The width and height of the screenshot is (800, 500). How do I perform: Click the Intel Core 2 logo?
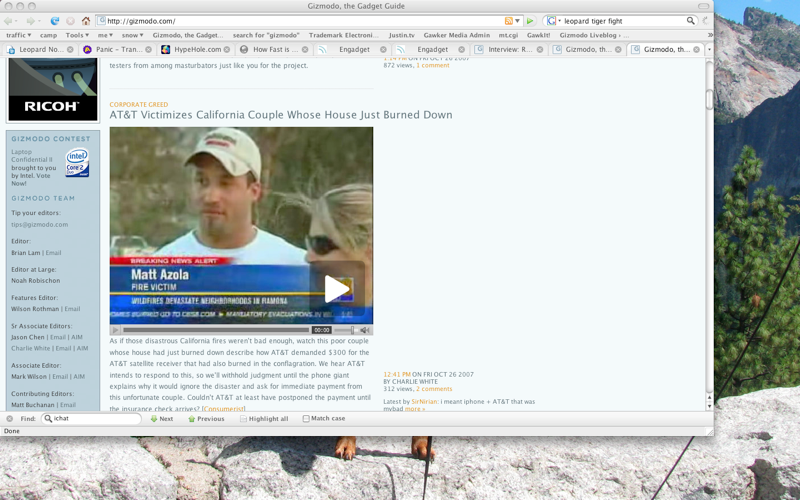click(77, 163)
